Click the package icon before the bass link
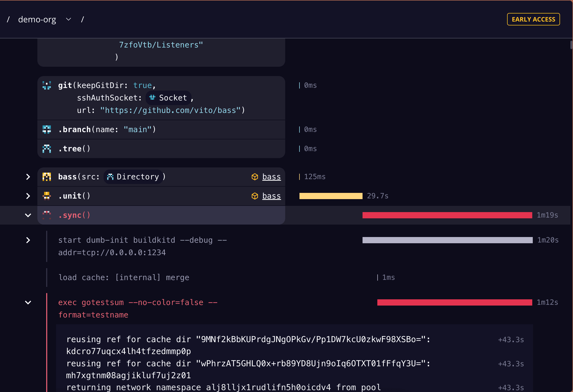The width and height of the screenshot is (573, 392). coord(255,177)
